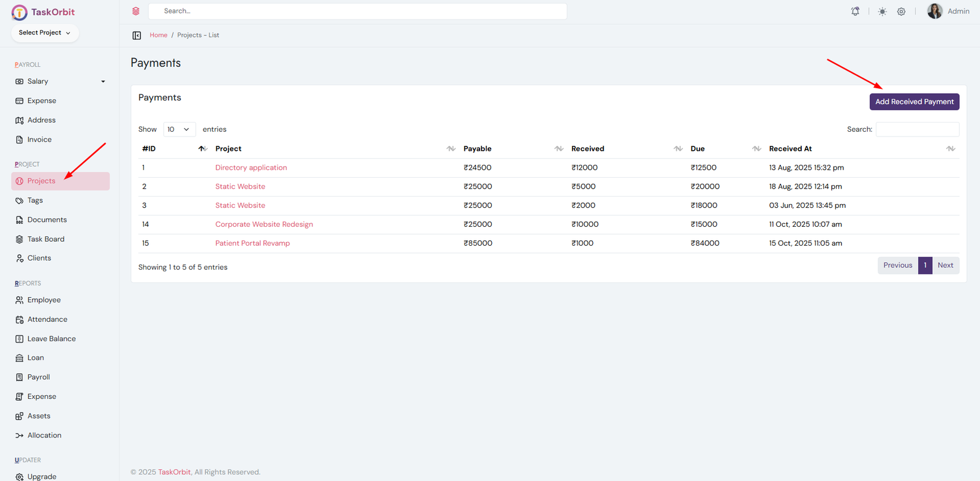The image size is (980, 481).
Task: Click the Salary sidebar icon
Action: click(x=20, y=81)
